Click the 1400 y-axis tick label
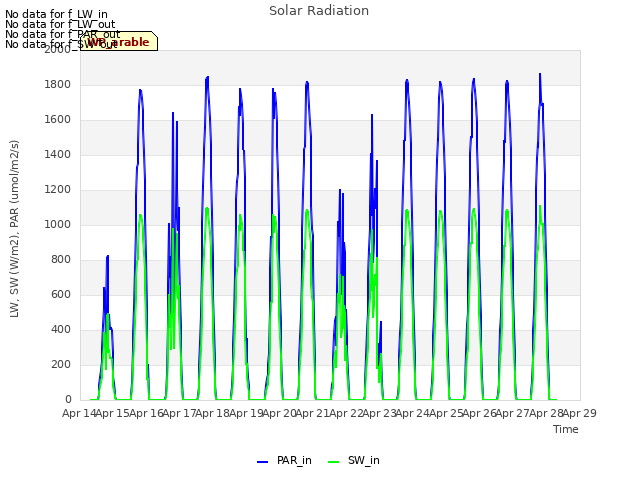The height and width of the screenshot is (480, 640). [x=58, y=154]
